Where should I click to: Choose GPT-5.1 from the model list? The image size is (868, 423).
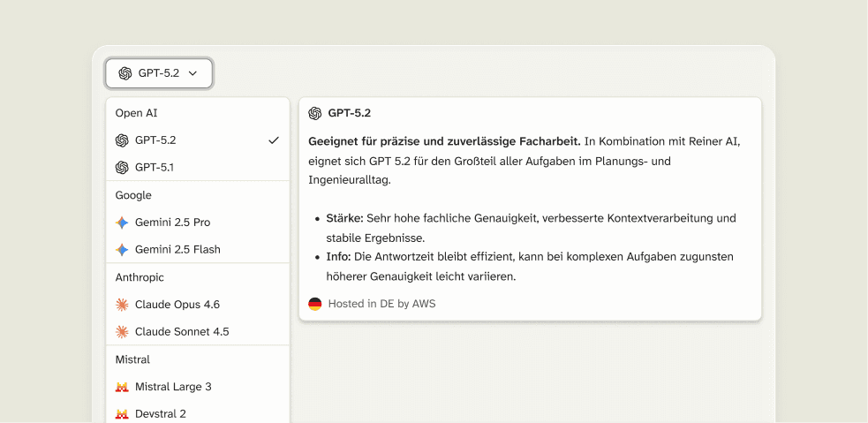tap(155, 168)
